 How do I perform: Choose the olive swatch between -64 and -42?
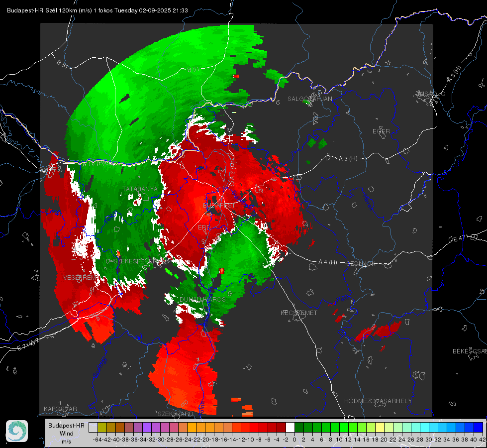click(x=102, y=428)
